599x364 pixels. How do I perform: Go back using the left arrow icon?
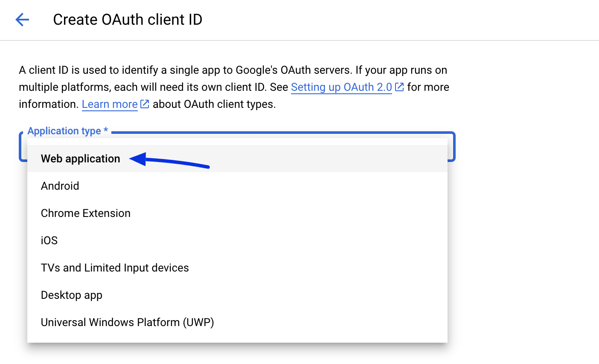pyautogui.click(x=22, y=20)
